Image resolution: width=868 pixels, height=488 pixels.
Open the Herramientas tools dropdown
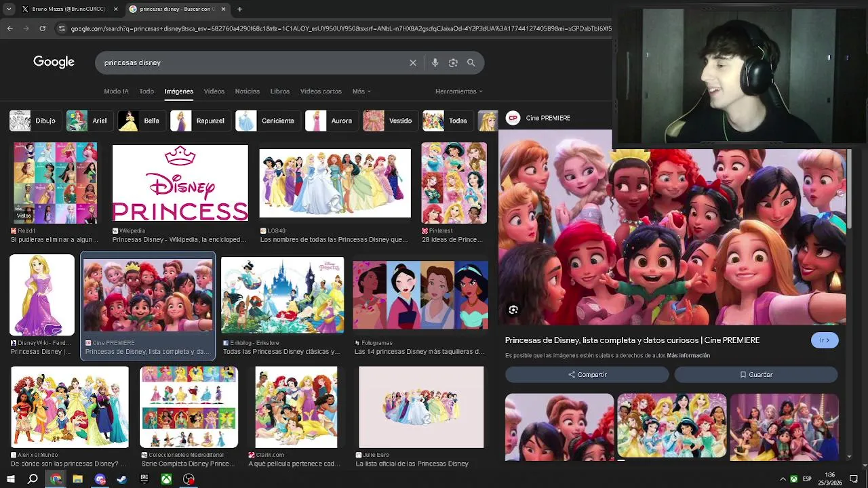[x=459, y=91]
